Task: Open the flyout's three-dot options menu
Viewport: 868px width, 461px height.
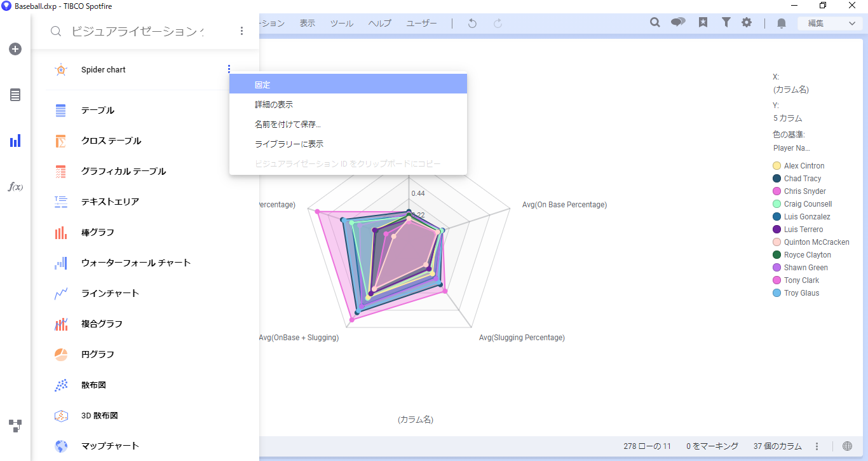Action: click(241, 31)
